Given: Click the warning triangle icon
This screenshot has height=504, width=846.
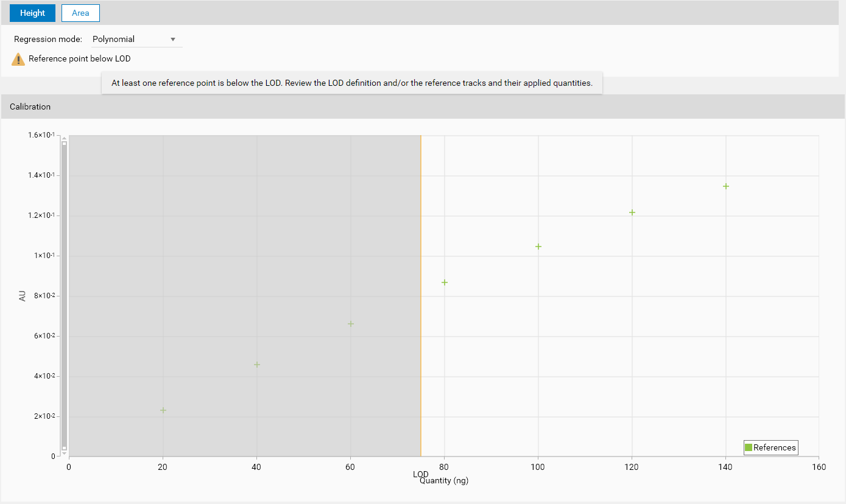Looking at the screenshot, I should [18, 59].
